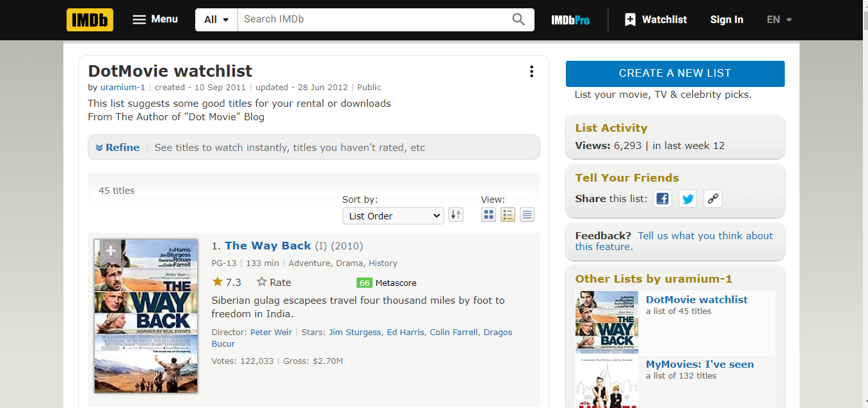The image size is (868, 408).
Task: Open the Watchlist
Action: pyautogui.click(x=655, y=20)
